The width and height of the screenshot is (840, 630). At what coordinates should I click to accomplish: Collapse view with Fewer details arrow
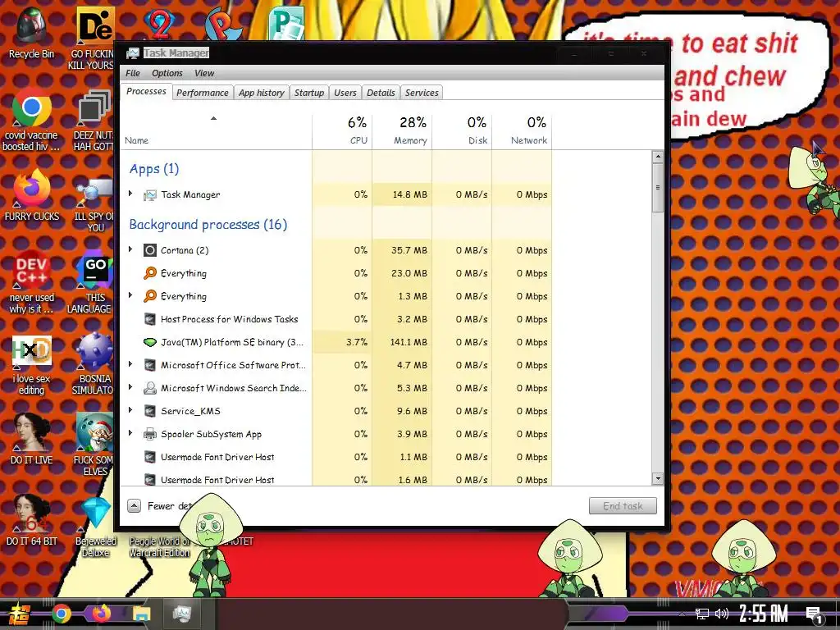coord(134,505)
